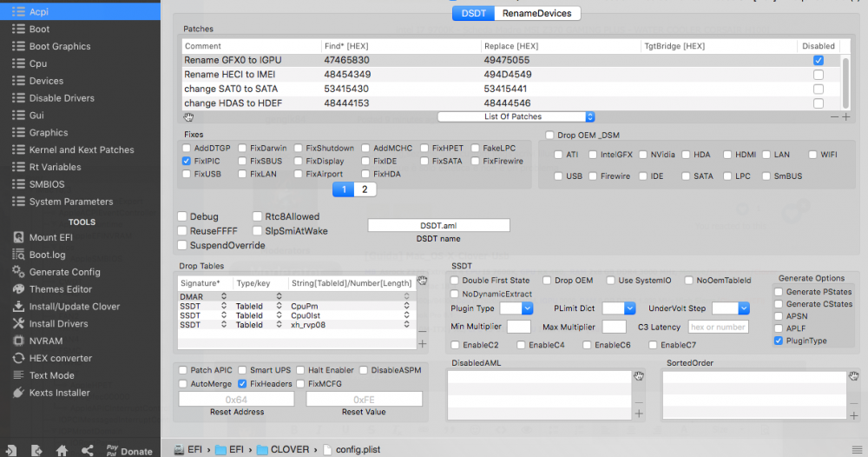This screenshot has height=457, width=868.
Task: Disable the FixIPIC fix
Action: coord(187,162)
